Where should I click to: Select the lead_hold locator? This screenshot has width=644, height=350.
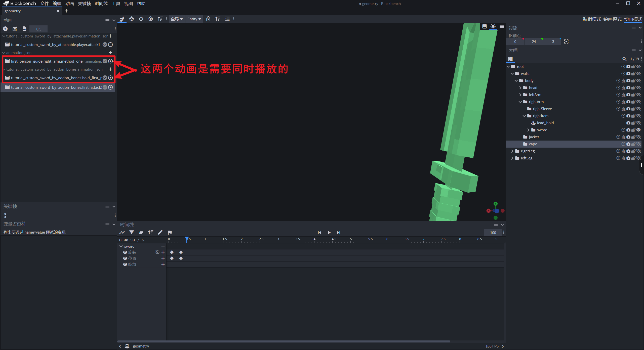pos(545,123)
